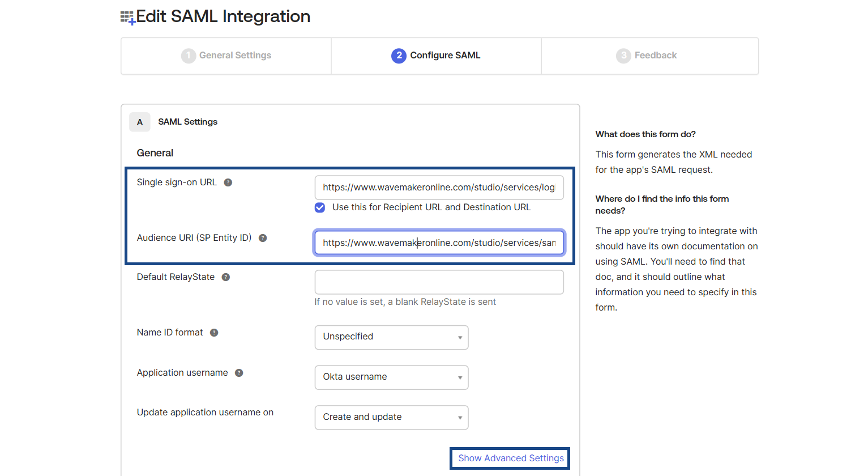Go to the General Settings step tab

tap(235, 56)
